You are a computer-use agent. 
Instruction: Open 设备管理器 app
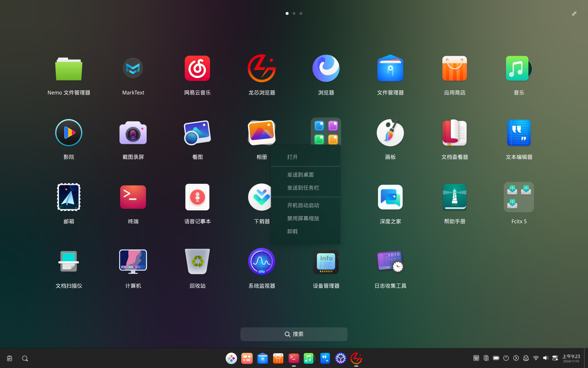(x=326, y=262)
